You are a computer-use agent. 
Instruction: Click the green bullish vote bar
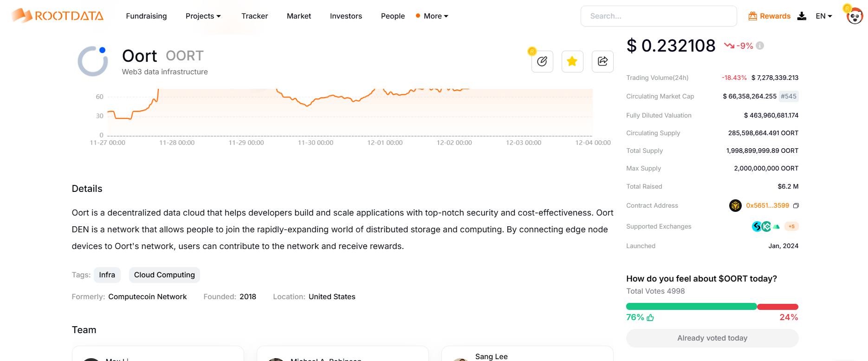click(692, 307)
